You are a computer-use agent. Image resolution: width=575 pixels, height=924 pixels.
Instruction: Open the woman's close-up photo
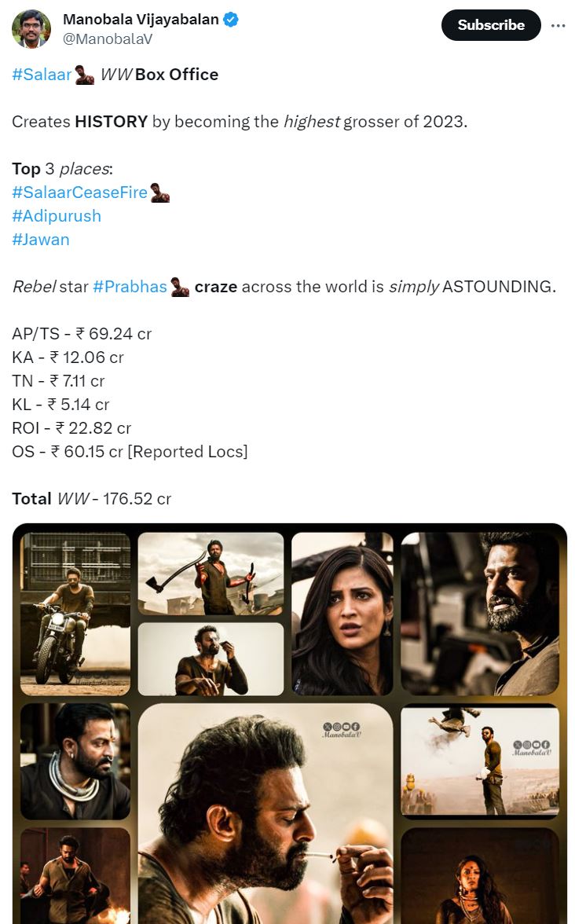coord(342,614)
